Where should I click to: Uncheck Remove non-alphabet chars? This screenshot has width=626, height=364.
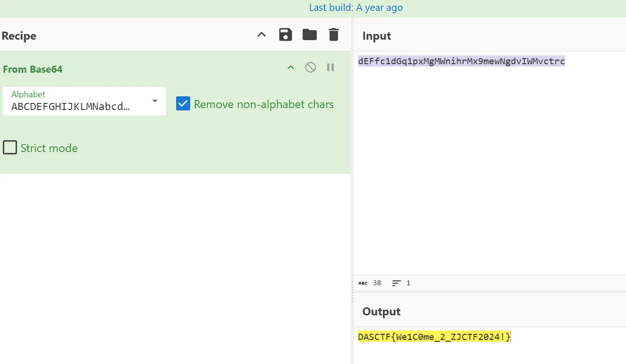[183, 104]
